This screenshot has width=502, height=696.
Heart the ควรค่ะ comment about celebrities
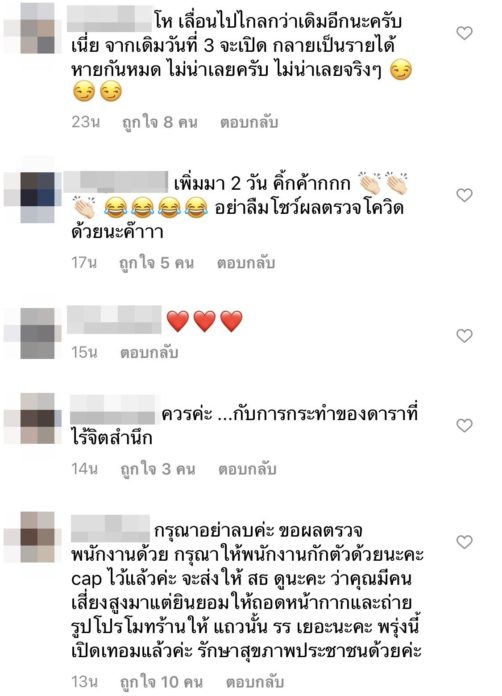(464, 425)
